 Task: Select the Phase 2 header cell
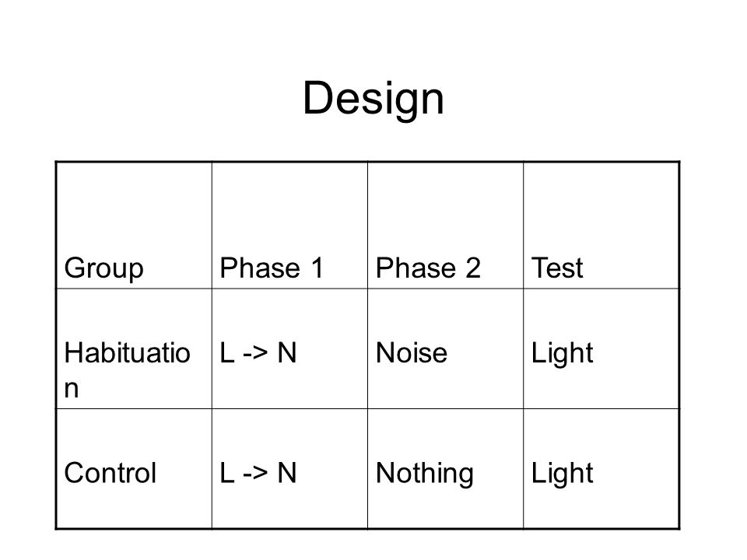(x=445, y=226)
